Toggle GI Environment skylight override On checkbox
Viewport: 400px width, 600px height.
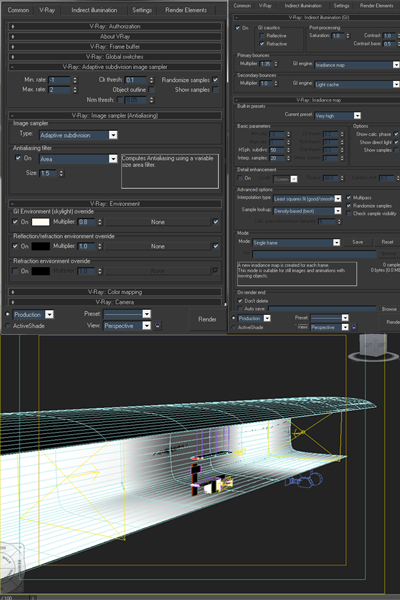point(15,222)
